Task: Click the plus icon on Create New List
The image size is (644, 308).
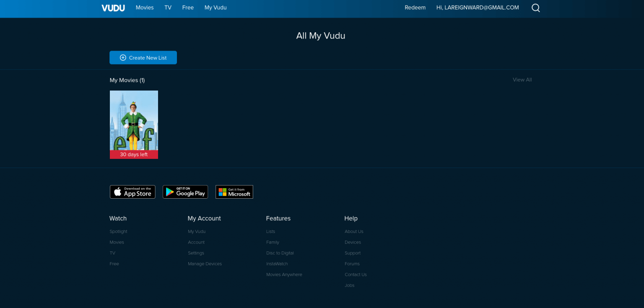Action: tap(122, 57)
